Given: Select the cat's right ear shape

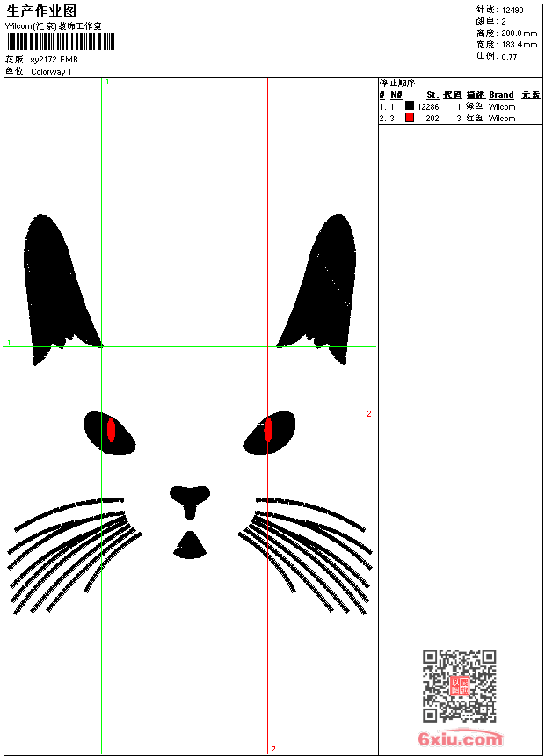Looking at the screenshot, I should (323, 286).
